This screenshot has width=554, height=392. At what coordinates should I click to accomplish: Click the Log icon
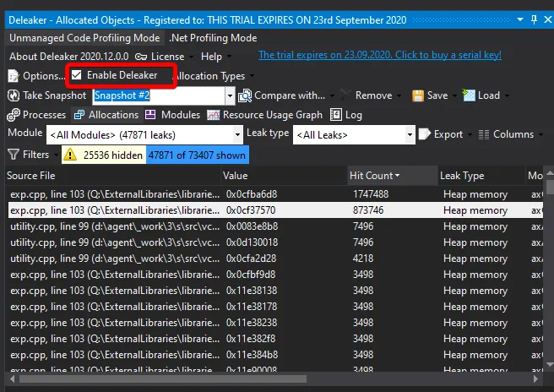(x=335, y=115)
